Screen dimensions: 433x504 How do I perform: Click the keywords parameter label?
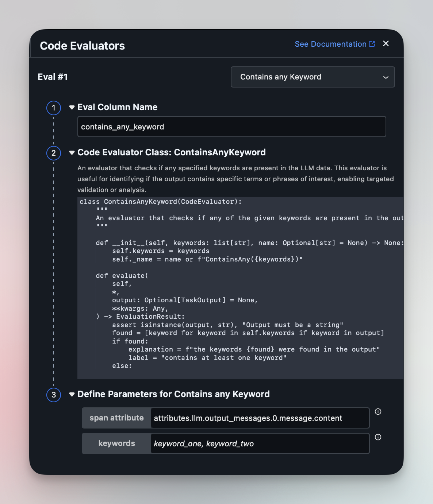[x=116, y=443]
